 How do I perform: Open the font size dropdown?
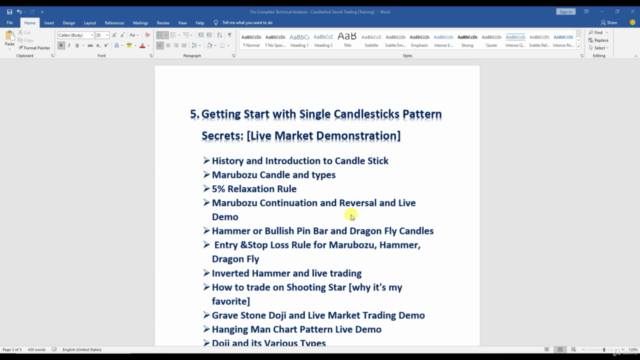click(x=107, y=35)
